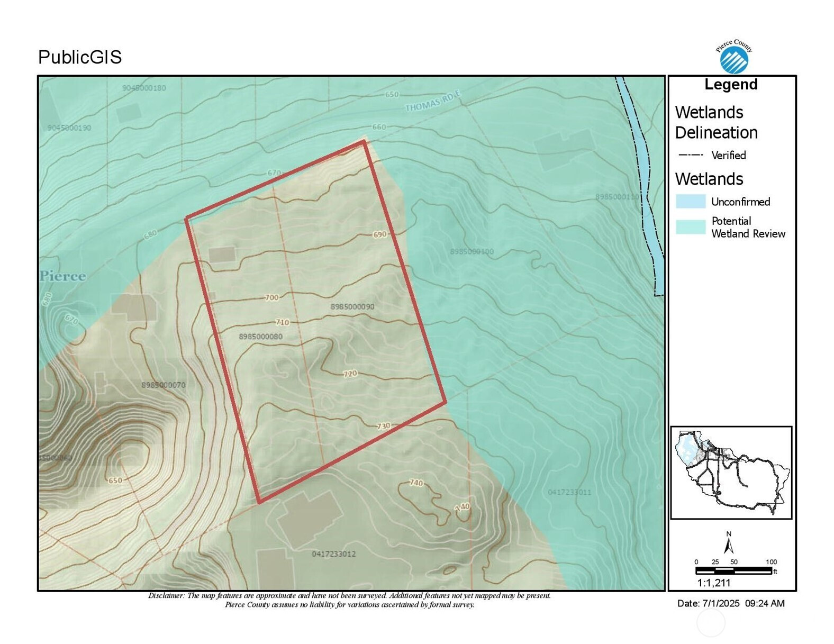This screenshot has width=834, height=644.
Task: Click the Verified dash-dot line symbol
Action: [691, 155]
